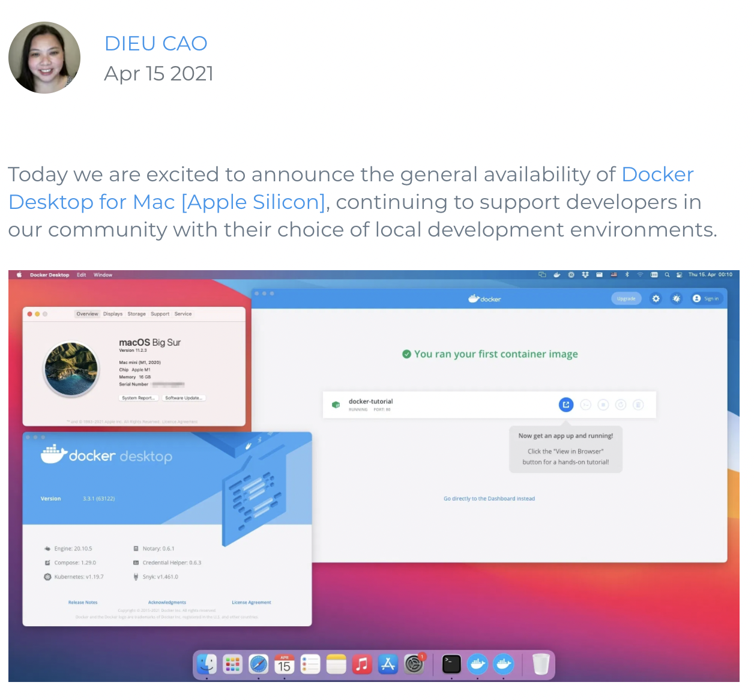Click the author's profile photo

click(44, 58)
